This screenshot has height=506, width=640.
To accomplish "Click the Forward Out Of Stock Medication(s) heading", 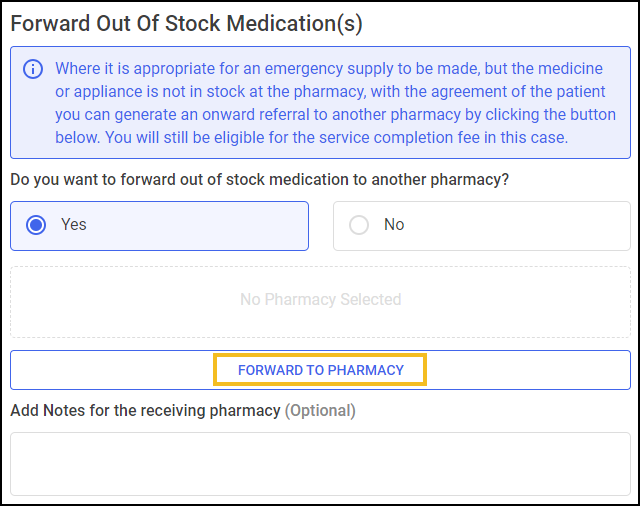I will point(186,23).
